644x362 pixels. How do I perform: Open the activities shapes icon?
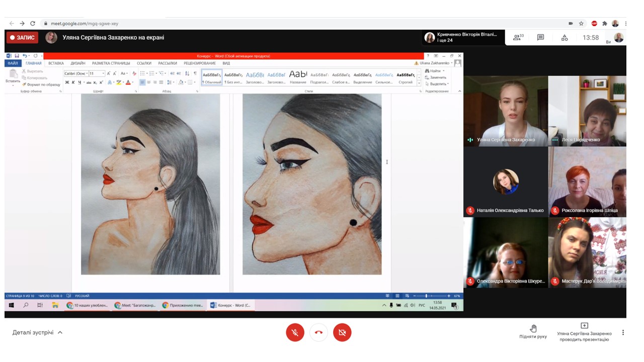pos(565,37)
